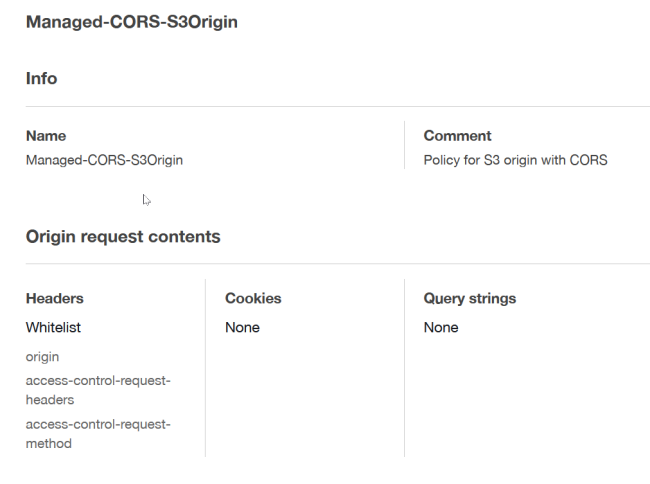Click the vertical divider between Name and Comment

coord(404,146)
